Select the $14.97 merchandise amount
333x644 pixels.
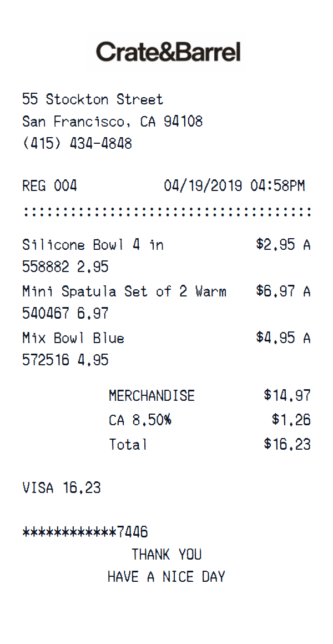coord(287,396)
